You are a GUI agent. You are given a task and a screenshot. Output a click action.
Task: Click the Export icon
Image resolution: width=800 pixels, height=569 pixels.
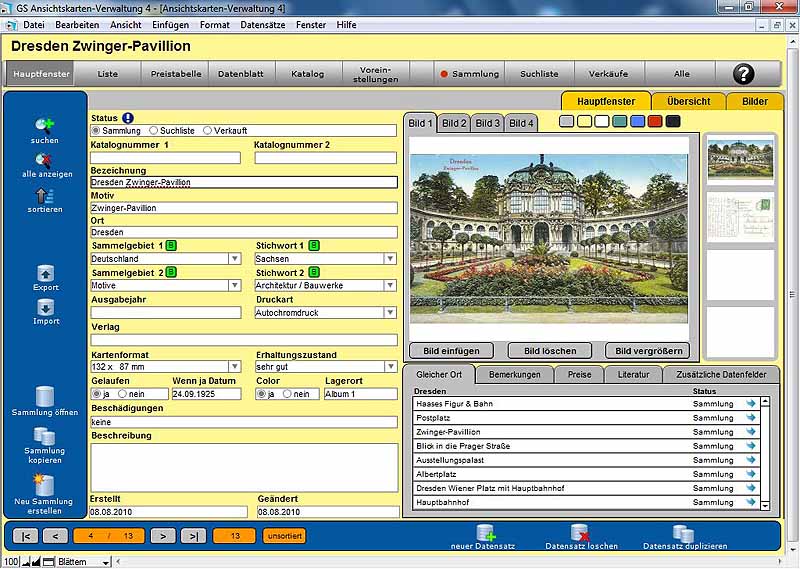click(x=45, y=273)
